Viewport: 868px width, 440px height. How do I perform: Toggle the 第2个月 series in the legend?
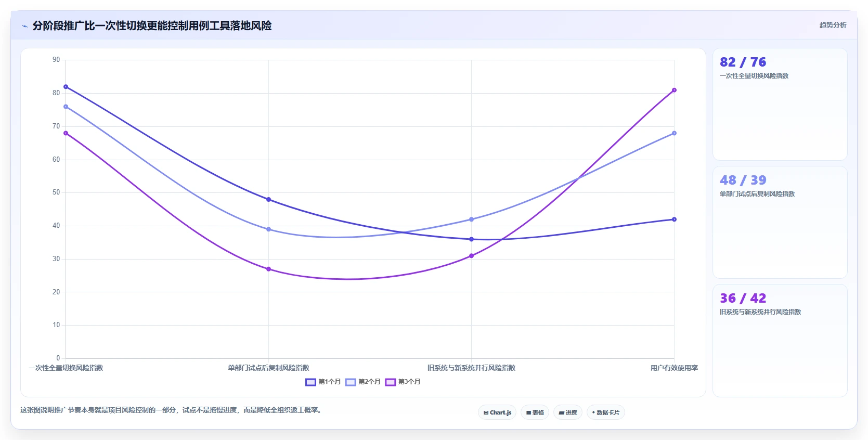[x=363, y=382]
